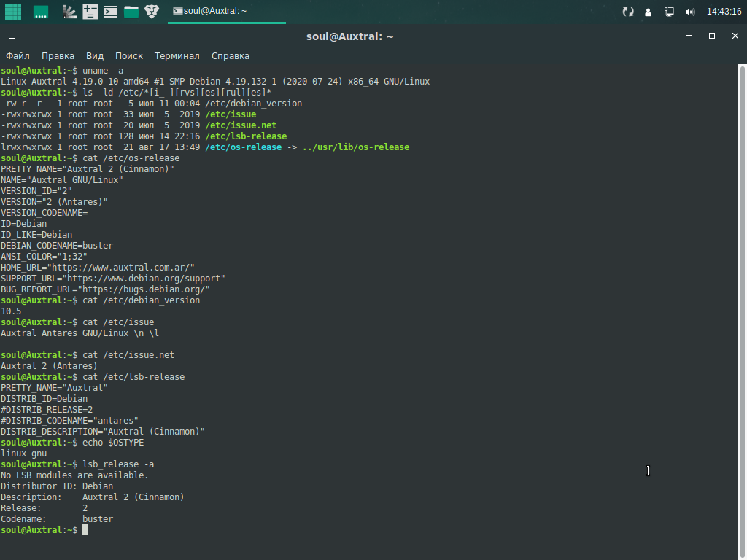747x560 pixels.
Task: Click the 'VERSION_CODENAME=' line
Action: 44,213
